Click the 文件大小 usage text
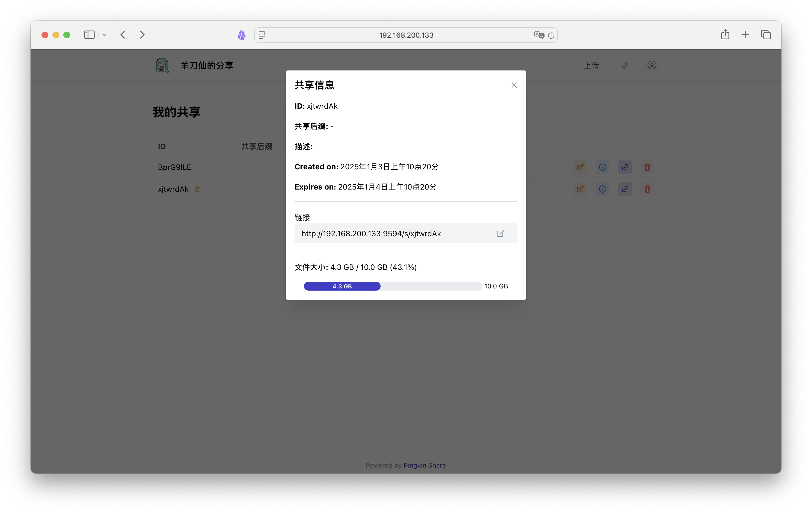 coord(355,267)
